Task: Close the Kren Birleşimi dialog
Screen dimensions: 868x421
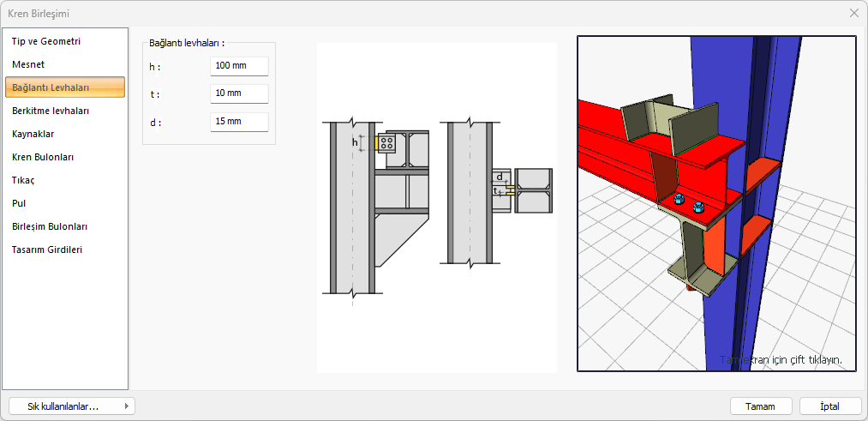Action: 854,14
